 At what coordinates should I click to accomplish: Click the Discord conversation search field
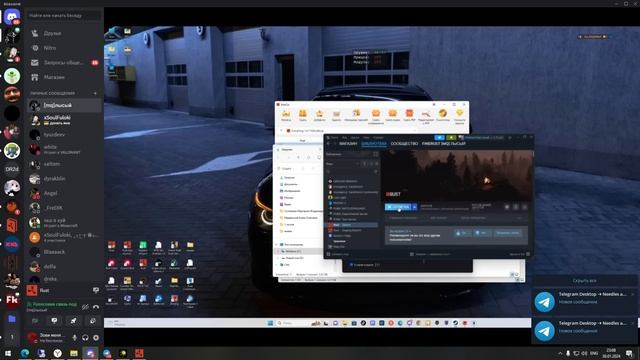pyautogui.click(x=64, y=16)
